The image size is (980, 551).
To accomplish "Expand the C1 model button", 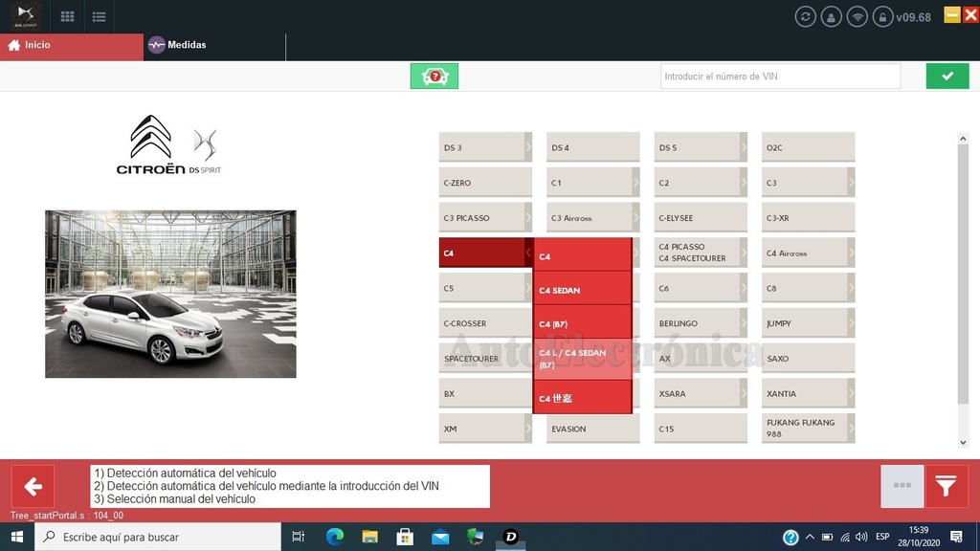I will tap(593, 183).
